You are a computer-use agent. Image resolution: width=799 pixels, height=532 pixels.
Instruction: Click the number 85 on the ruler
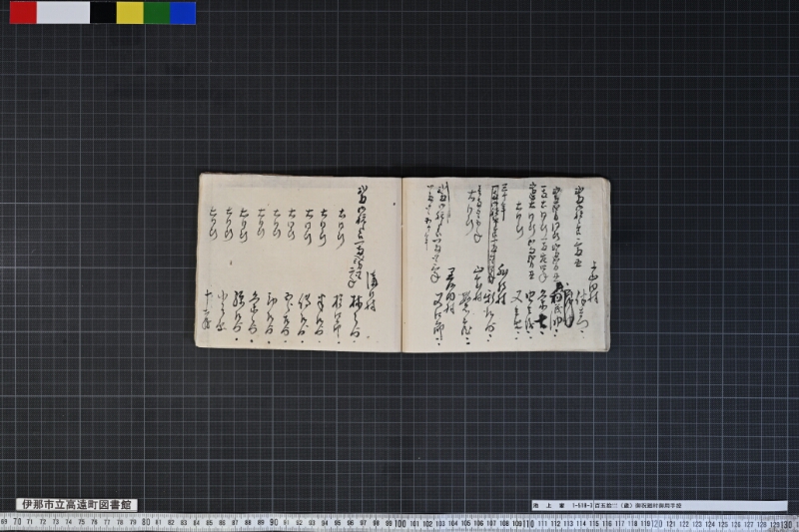click(210, 523)
